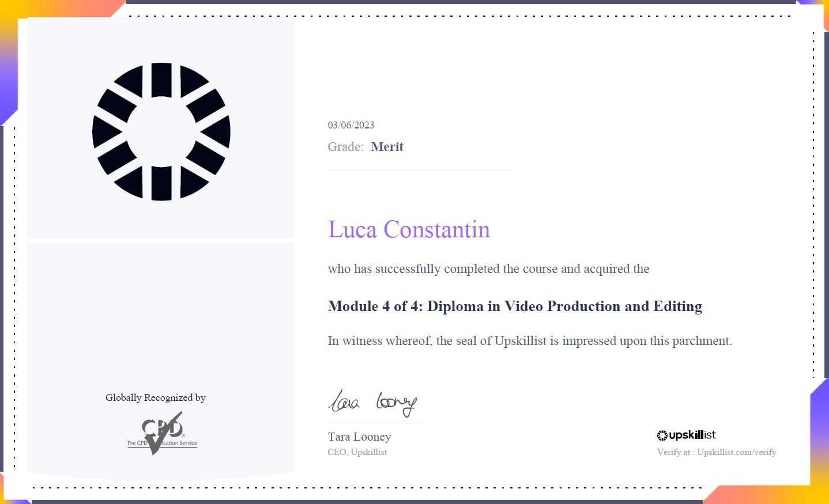Click the printed name Tara Looney
This screenshot has width=829, height=504.
pos(360,437)
